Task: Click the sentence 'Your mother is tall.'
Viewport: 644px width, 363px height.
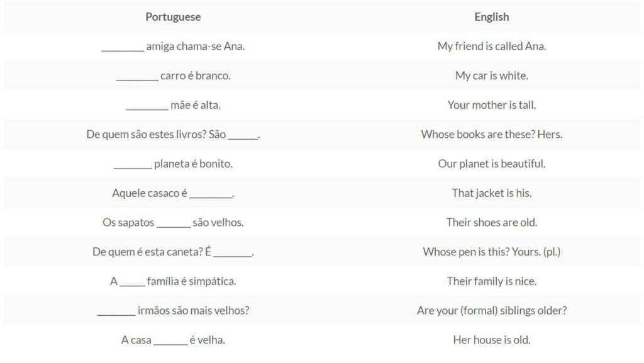Action: point(492,104)
